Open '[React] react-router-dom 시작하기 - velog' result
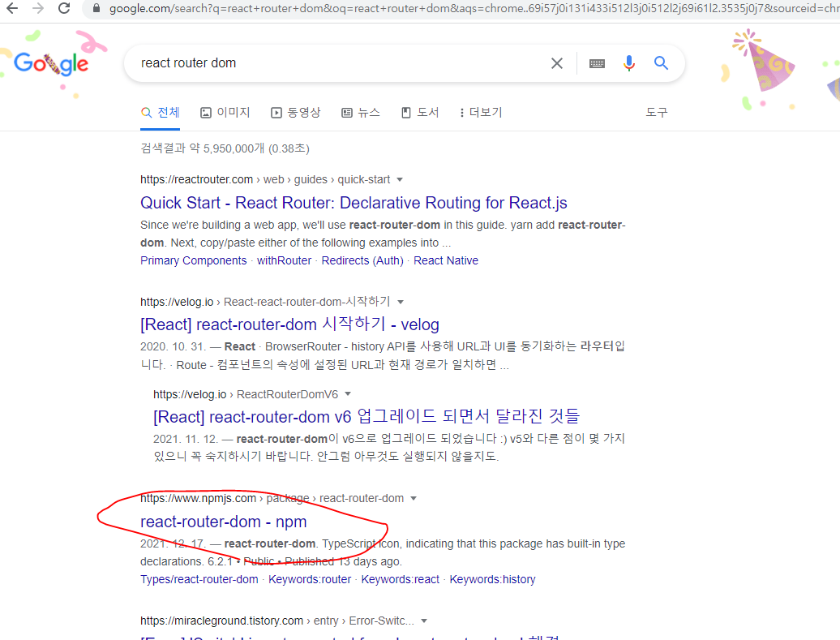 [289, 324]
